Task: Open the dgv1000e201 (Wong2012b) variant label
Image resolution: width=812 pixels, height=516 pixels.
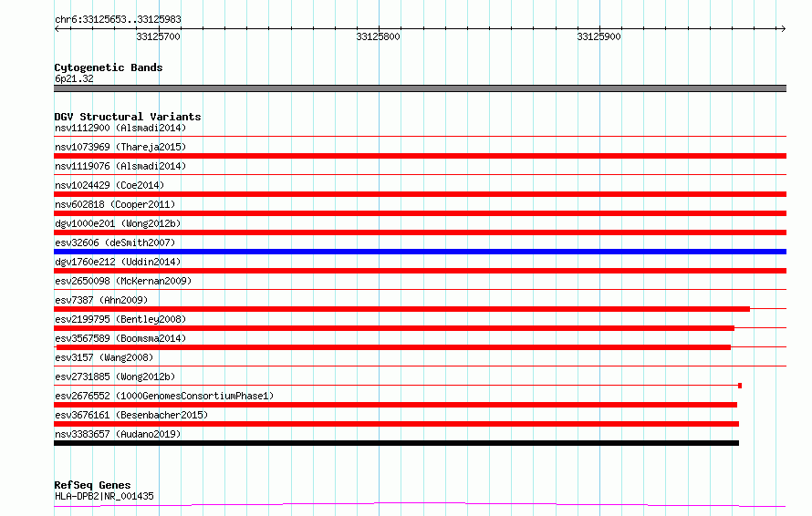Action: click(118, 223)
